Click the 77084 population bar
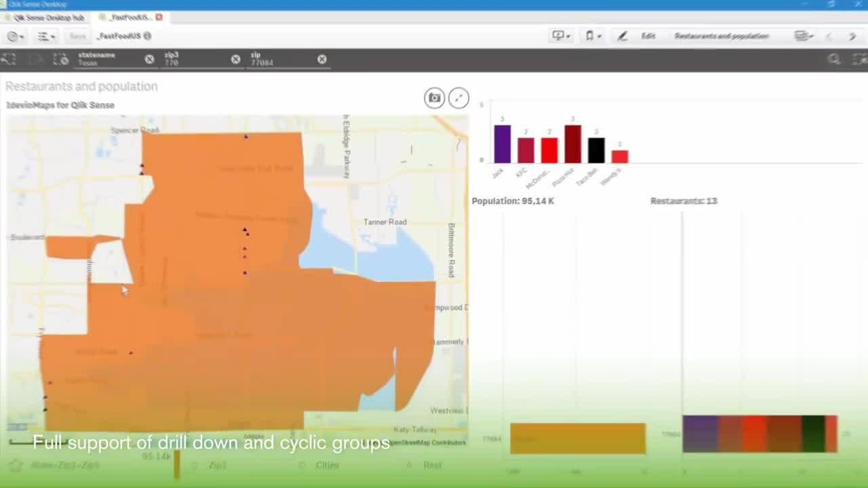Viewport: 868px width, 488px height. pyautogui.click(x=578, y=439)
